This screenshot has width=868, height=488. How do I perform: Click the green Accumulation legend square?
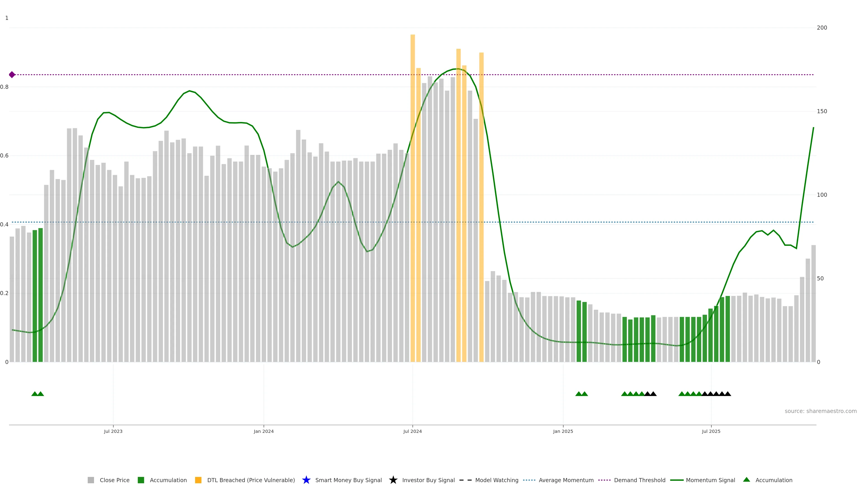(141, 480)
